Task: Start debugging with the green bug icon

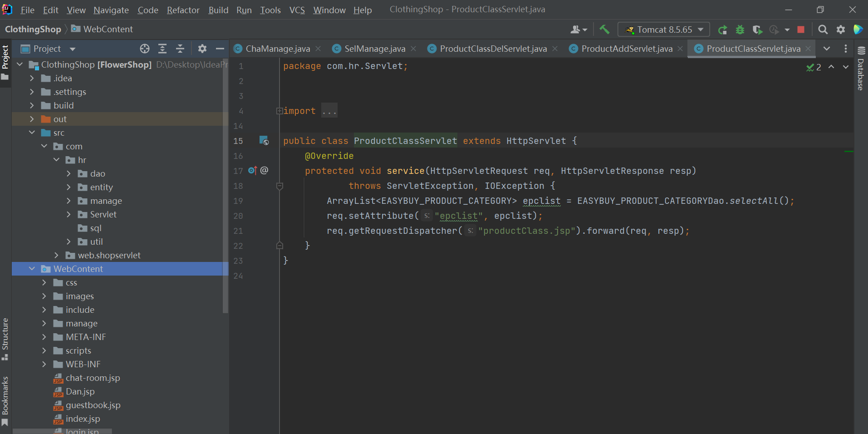Action: point(740,30)
